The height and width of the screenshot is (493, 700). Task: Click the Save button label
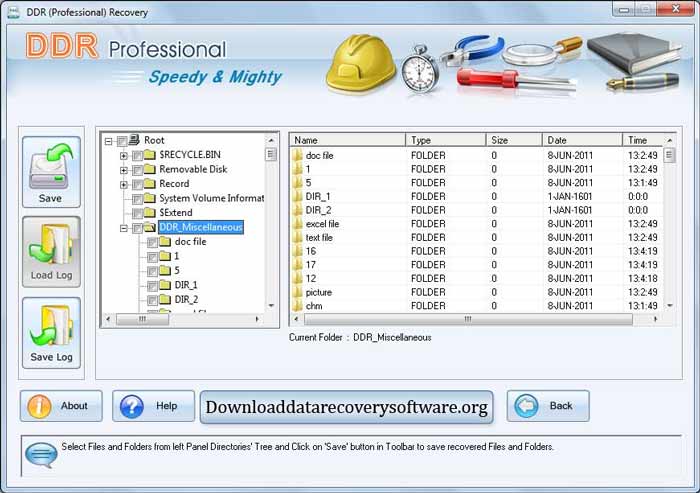tap(50, 198)
